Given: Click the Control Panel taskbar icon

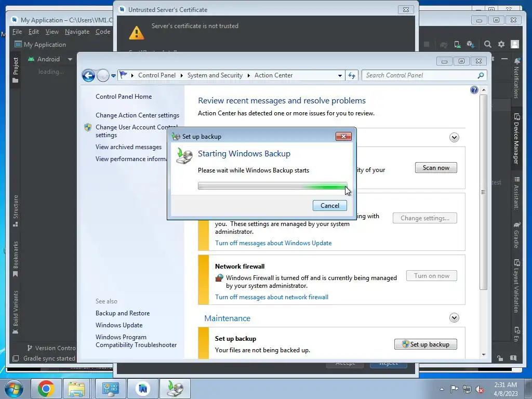Looking at the screenshot, I should 111,389.
